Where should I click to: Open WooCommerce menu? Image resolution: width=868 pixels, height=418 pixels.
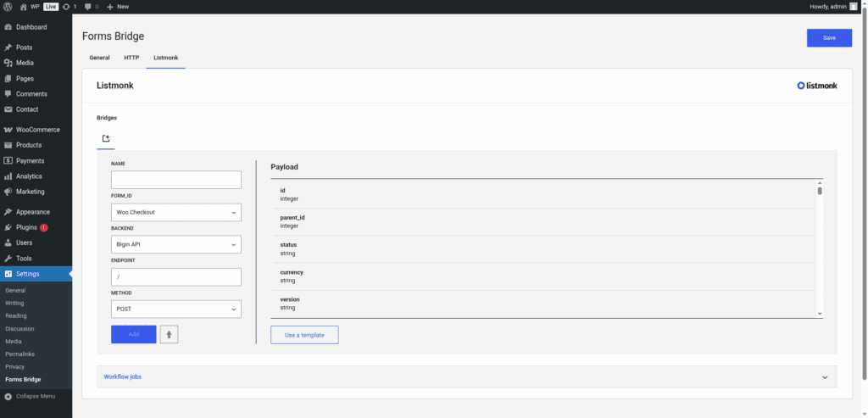tap(36, 130)
